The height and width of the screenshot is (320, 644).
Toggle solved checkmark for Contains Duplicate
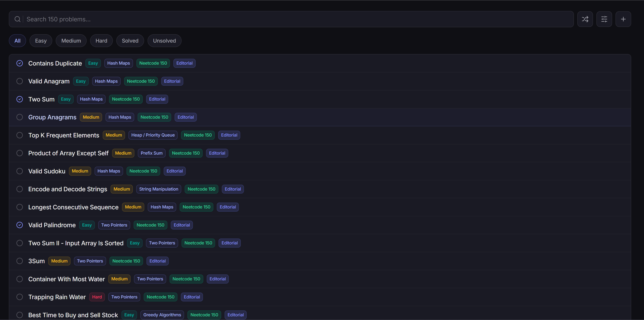(x=19, y=63)
